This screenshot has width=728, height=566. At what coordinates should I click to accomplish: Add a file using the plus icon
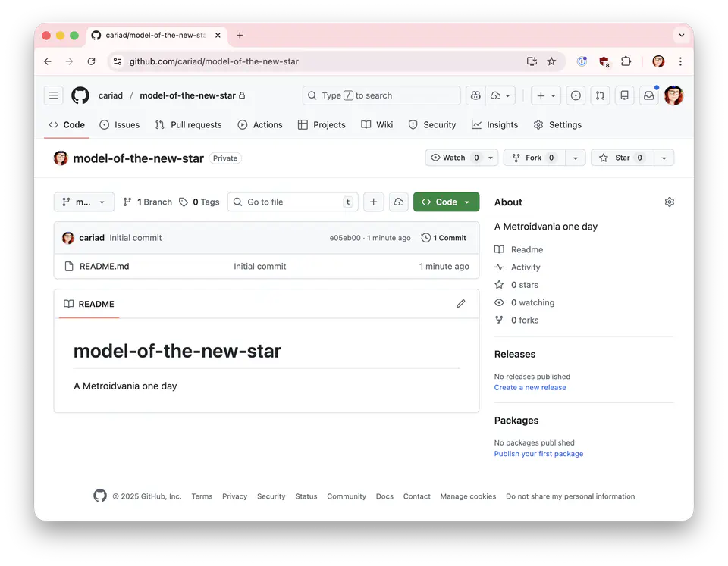(373, 202)
